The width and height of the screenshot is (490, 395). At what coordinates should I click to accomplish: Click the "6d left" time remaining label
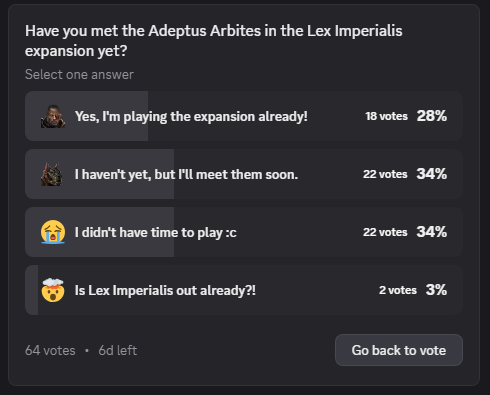click(118, 350)
